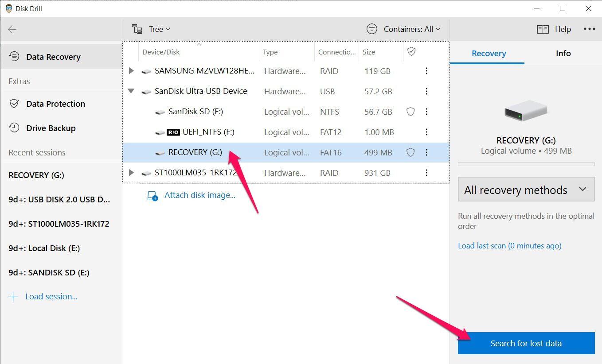Viewport: 602px width, 364px height.
Task: Expand the ST1000LM035-1RK172 disk row
Action: click(x=131, y=173)
